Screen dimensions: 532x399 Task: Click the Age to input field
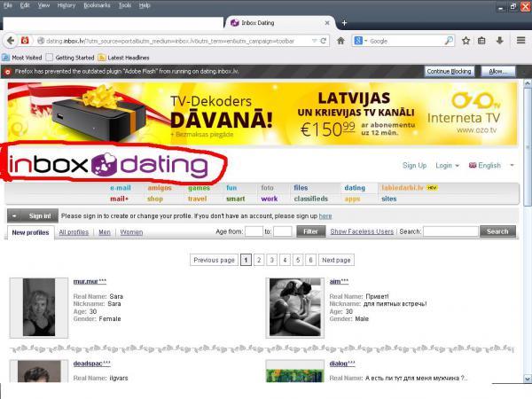pyautogui.click(x=283, y=231)
